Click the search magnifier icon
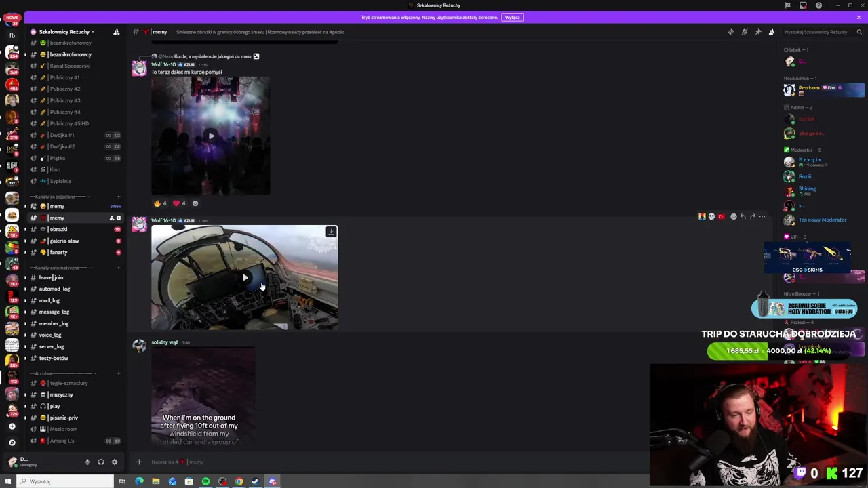The width and height of the screenshot is (868, 488). (x=859, y=32)
